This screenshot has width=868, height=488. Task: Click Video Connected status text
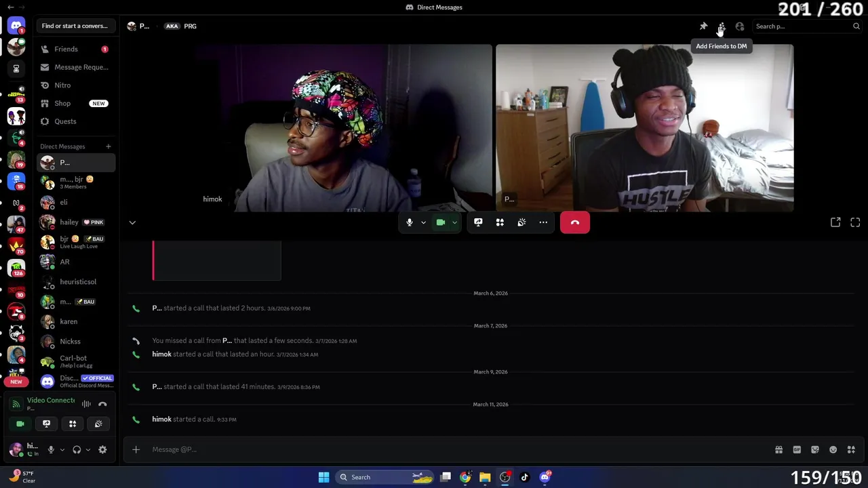coord(51,400)
